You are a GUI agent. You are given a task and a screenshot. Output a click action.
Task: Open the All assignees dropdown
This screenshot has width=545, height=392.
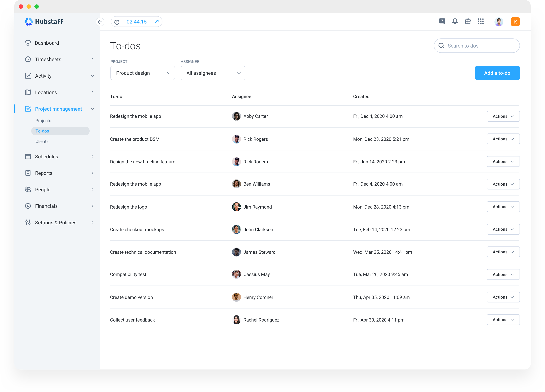coord(213,73)
